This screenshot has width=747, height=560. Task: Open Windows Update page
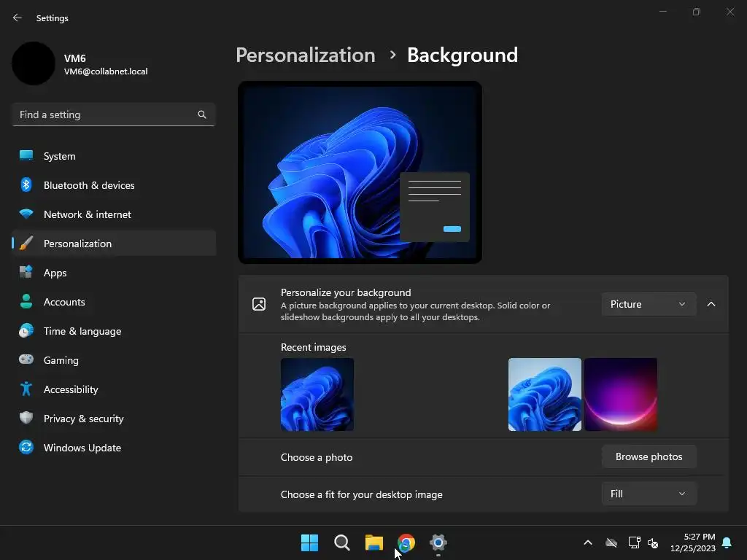pos(113,447)
